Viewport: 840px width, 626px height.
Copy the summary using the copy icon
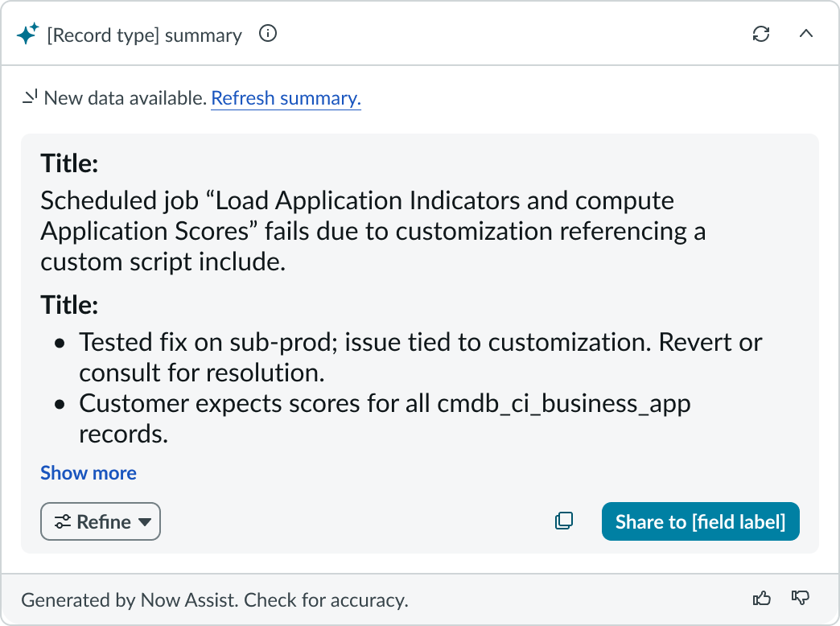564,521
